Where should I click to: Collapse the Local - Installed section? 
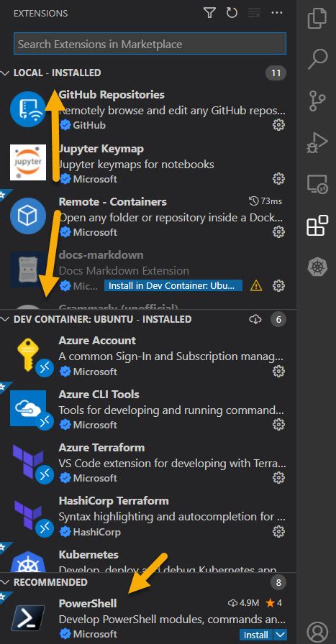[x=5, y=73]
